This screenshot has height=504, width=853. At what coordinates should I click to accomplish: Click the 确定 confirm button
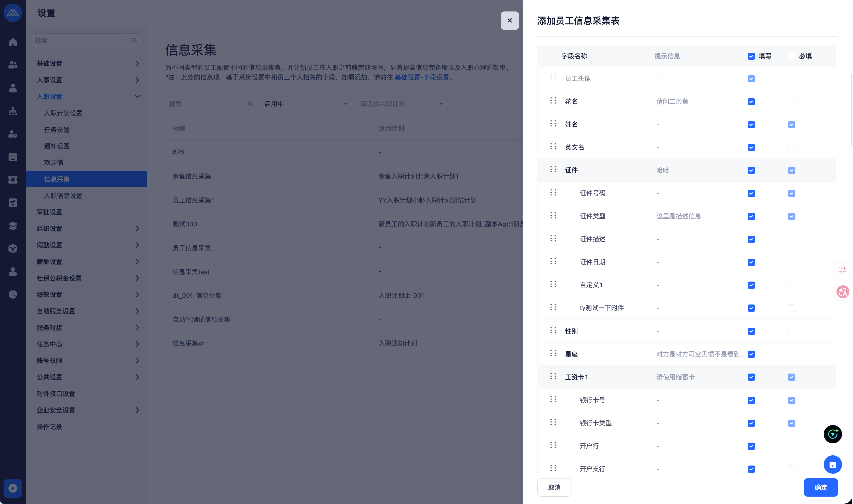coord(820,488)
